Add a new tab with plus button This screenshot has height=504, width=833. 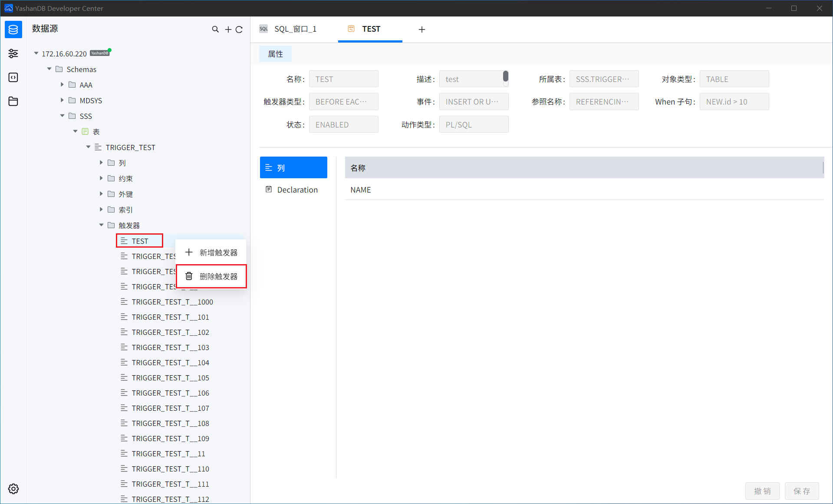point(421,29)
